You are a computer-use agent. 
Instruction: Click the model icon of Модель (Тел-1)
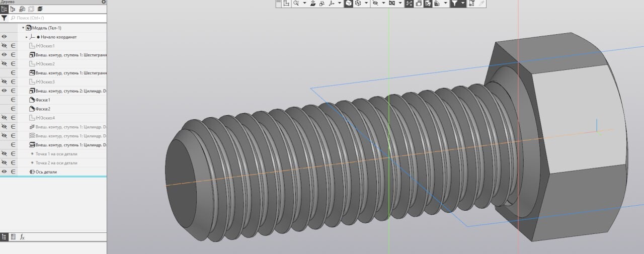coord(29,28)
